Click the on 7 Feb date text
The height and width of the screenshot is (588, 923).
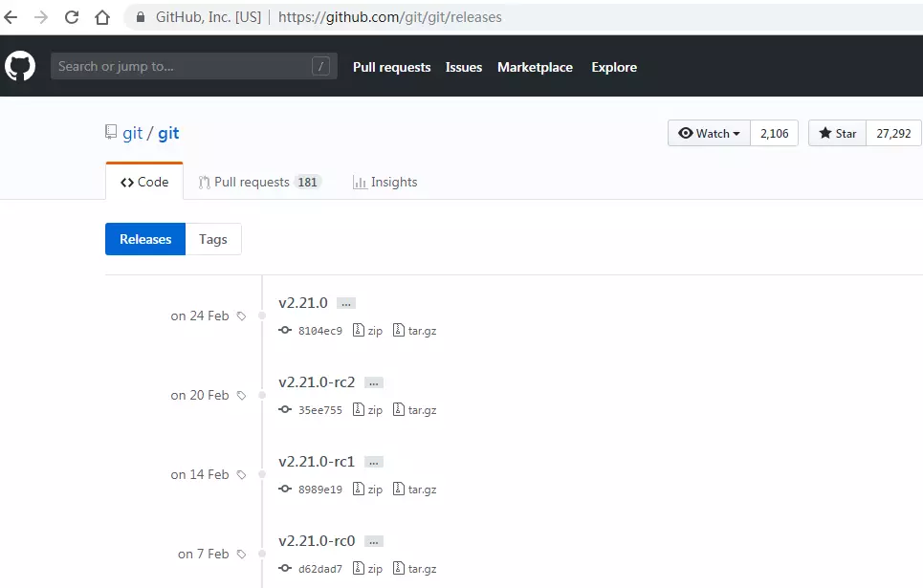(x=203, y=555)
